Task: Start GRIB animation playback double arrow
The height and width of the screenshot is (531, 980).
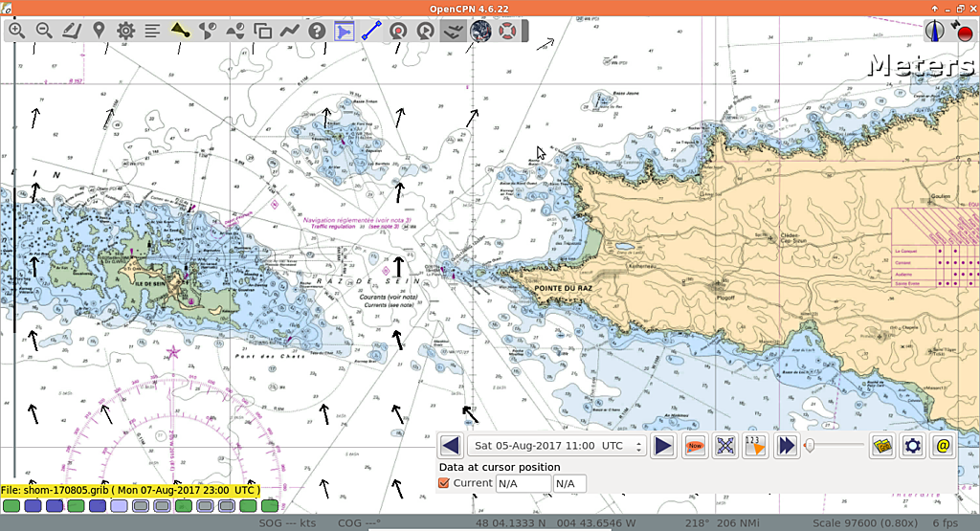Action: pyautogui.click(x=787, y=446)
